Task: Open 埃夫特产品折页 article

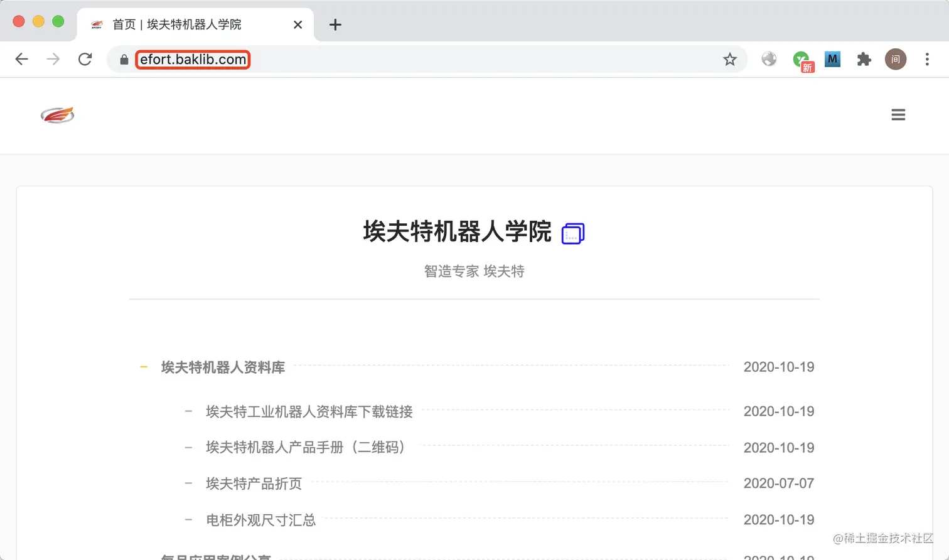Action: 254,483
